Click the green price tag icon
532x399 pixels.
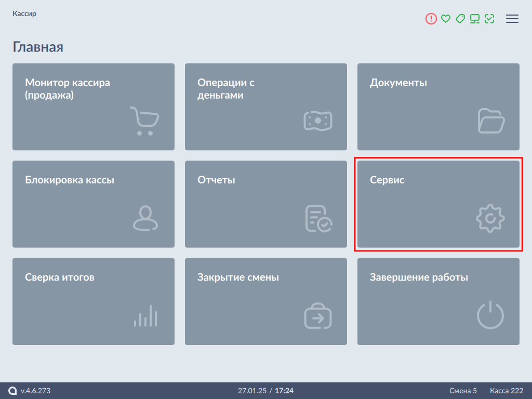click(x=460, y=19)
